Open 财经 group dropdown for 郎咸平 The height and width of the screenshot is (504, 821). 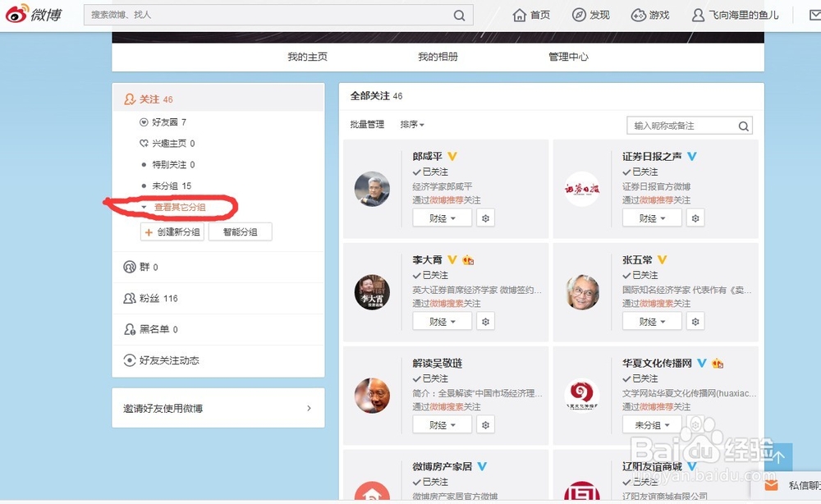pos(443,218)
